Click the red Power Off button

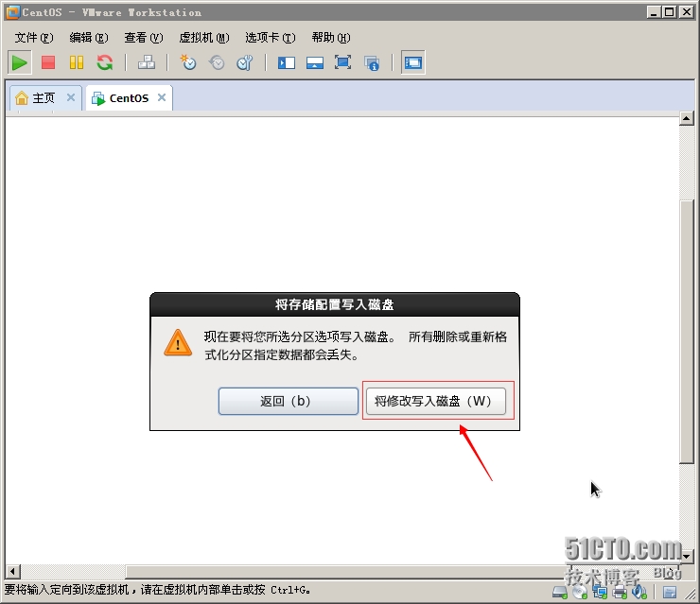pos(47,62)
